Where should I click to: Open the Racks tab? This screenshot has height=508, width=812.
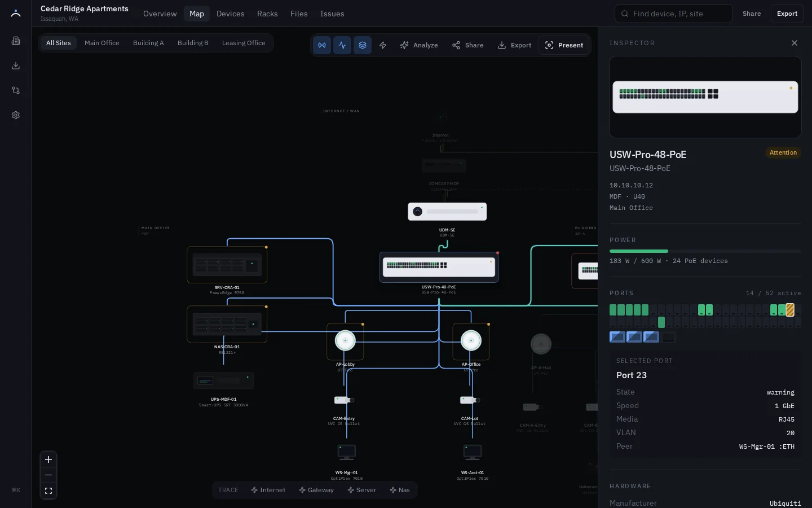[267, 14]
